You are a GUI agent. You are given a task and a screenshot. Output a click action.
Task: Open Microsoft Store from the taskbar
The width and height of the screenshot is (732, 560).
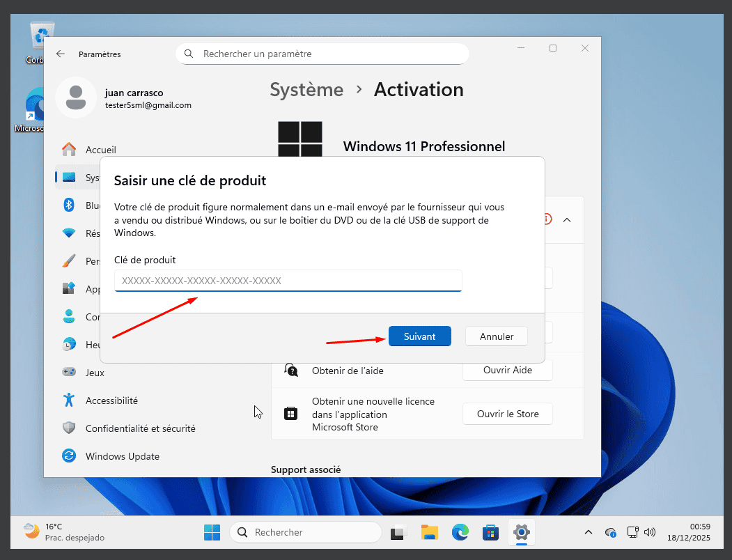click(x=490, y=533)
